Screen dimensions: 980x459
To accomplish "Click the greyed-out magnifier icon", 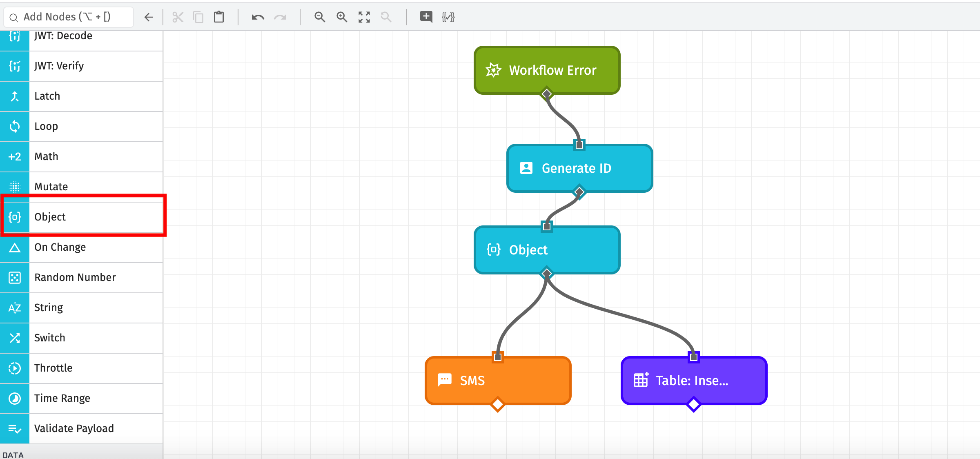I will click(386, 17).
